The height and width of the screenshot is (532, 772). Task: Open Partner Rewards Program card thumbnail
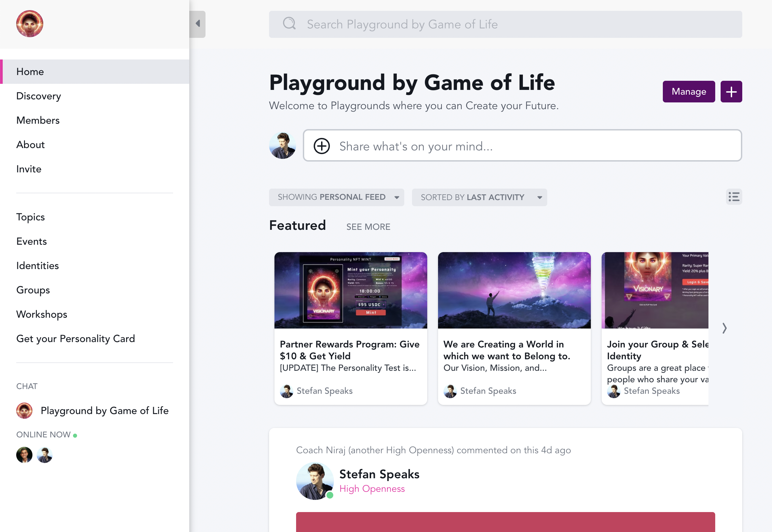(x=351, y=290)
